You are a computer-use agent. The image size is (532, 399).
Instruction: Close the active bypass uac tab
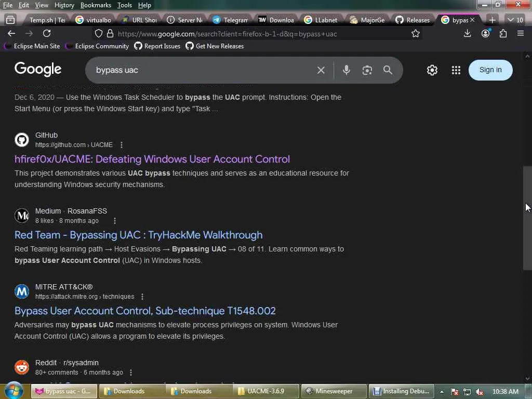(x=472, y=20)
